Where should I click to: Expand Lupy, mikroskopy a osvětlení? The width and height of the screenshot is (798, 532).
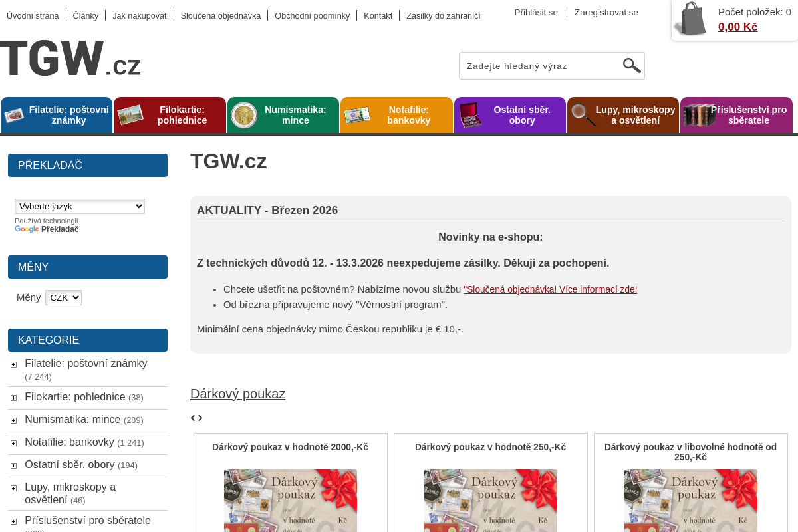pos(13,488)
